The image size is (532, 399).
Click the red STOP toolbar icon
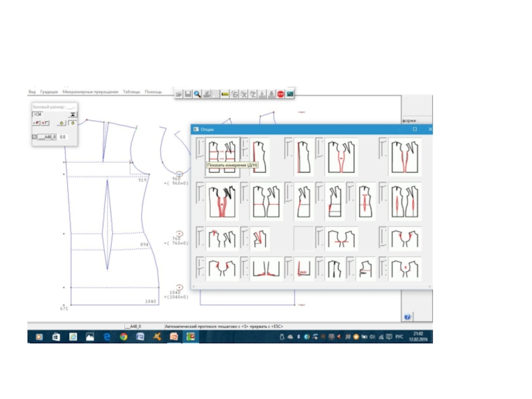281,94
